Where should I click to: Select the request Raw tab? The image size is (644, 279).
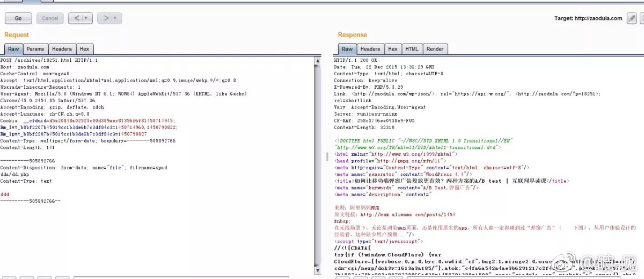[13, 49]
